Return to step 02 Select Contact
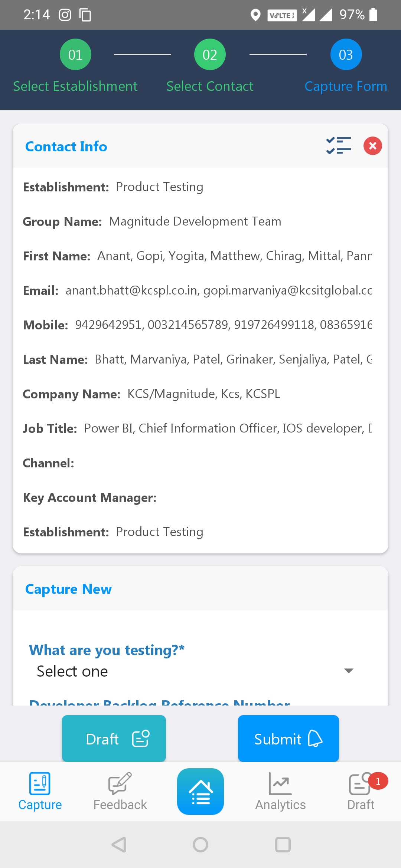This screenshot has height=868, width=401. pos(210,55)
